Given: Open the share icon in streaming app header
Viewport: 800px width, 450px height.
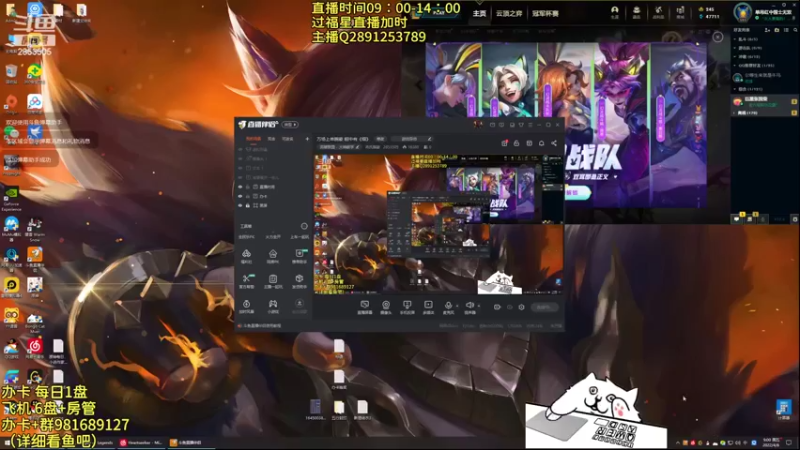Looking at the screenshot, I should (554, 143).
